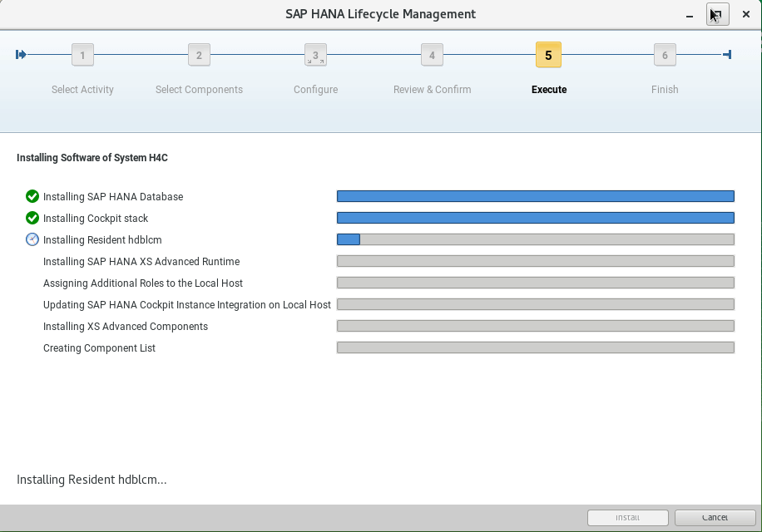Click clock icon for Resident hdblcm
762x532 pixels.
(x=32, y=239)
